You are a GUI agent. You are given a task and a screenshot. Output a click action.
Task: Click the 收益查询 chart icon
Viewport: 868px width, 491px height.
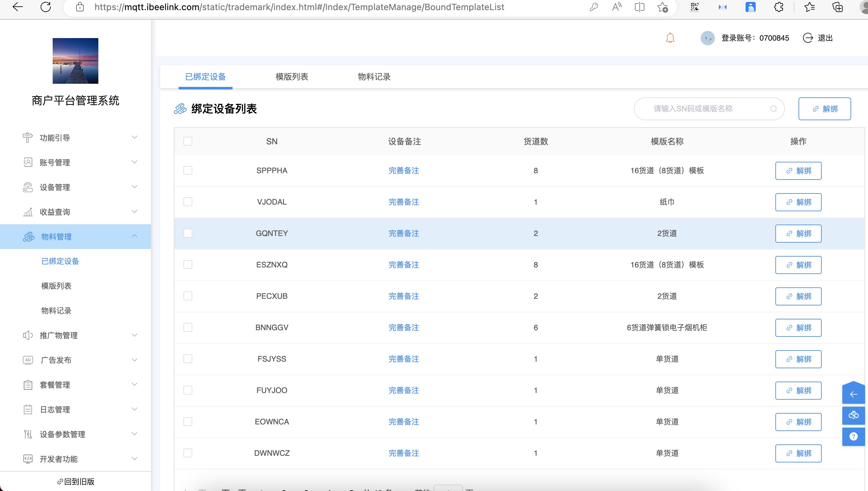click(x=28, y=212)
